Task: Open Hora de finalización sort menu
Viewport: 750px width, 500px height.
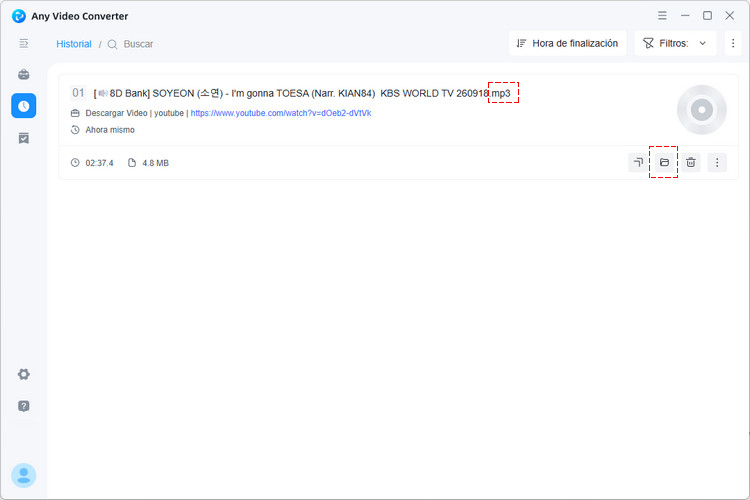Action: click(567, 44)
